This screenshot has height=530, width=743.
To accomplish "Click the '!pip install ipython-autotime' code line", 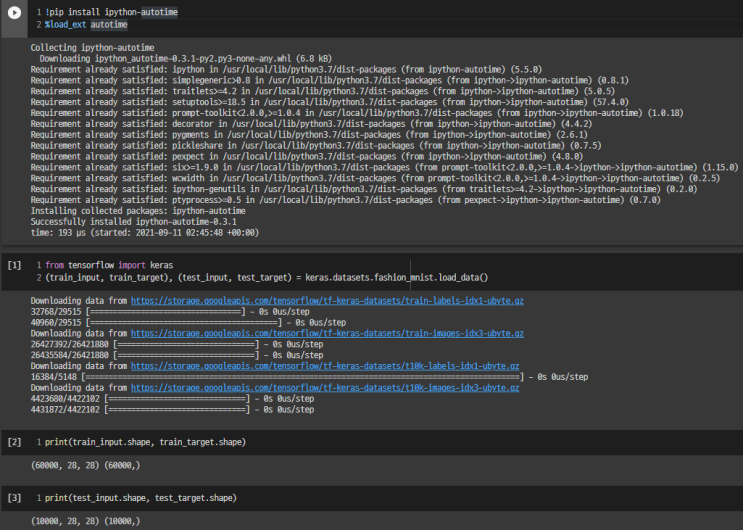I will (x=111, y=12).
